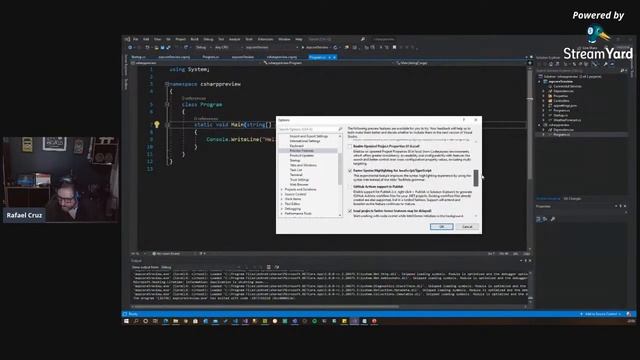The image size is (640, 360).
Task: Open the Debug configuration dropdown
Action: click(203, 47)
